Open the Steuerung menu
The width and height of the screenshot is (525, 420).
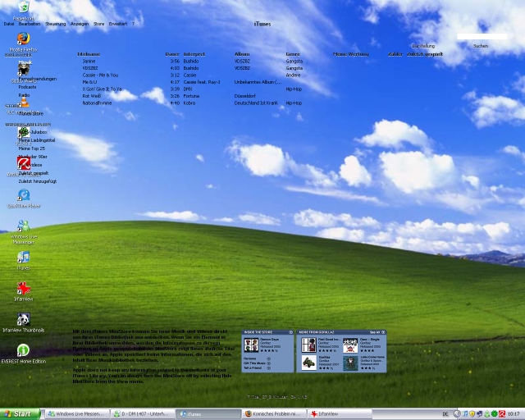[56, 24]
